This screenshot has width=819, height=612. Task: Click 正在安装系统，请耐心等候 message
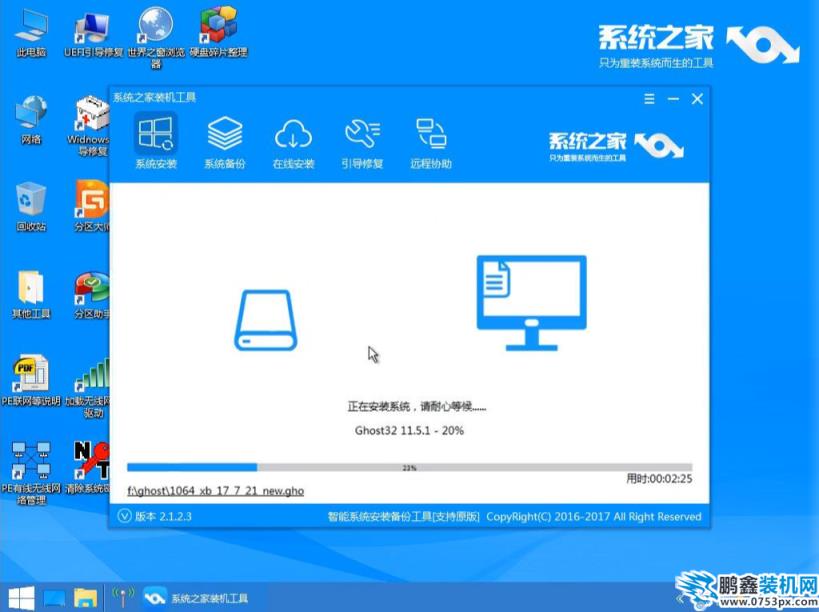[417, 406]
